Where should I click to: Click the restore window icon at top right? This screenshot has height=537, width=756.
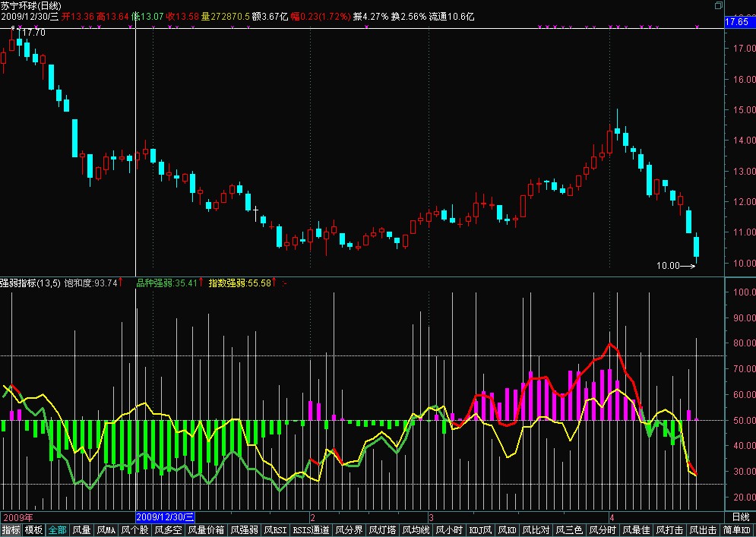pos(719,5)
